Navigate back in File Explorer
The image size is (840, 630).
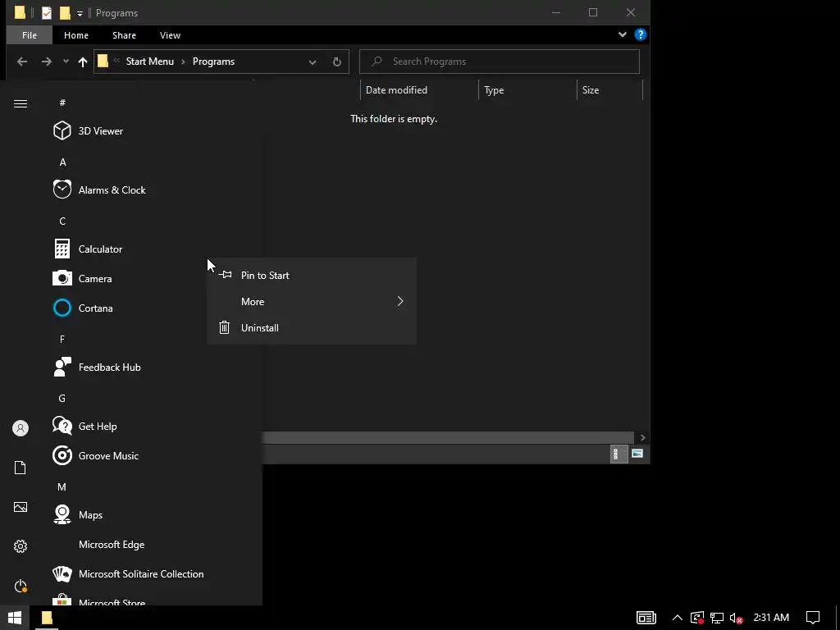(22, 62)
